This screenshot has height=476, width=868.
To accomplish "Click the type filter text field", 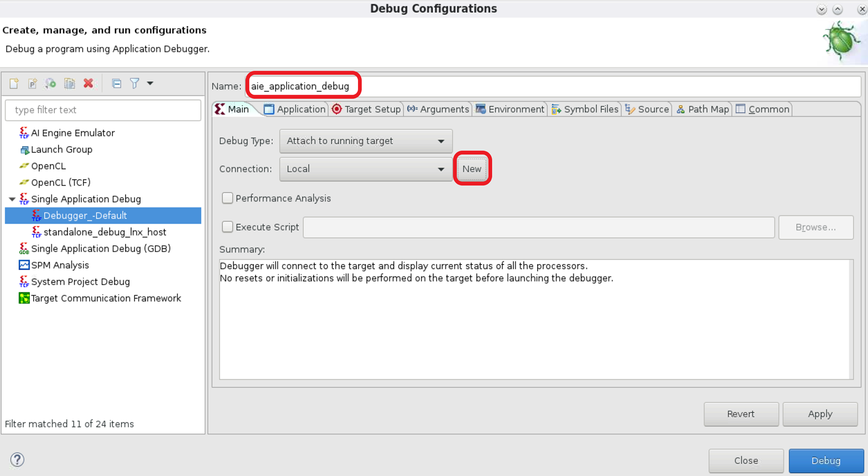I will (103, 110).
